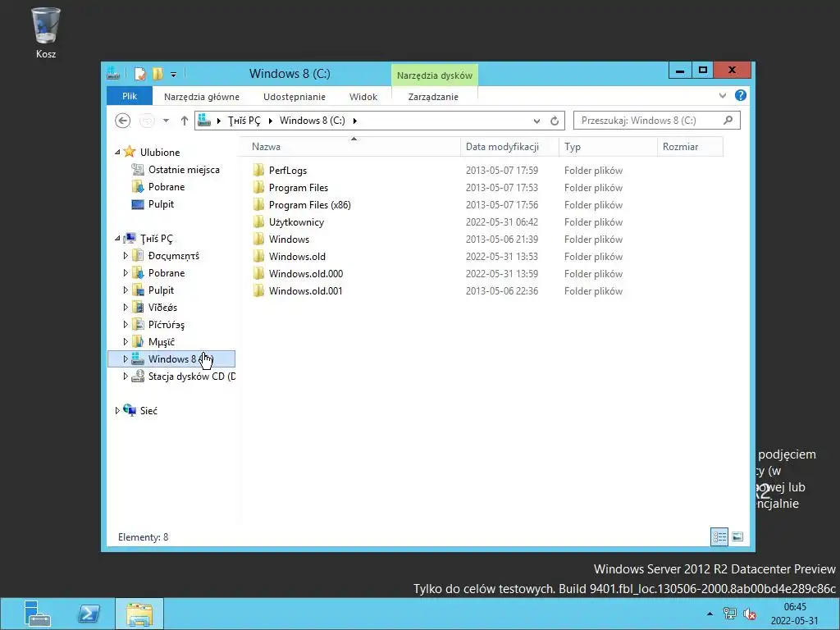Open the Plik file menu
This screenshot has width=840, height=630.
(x=130, y=97)
